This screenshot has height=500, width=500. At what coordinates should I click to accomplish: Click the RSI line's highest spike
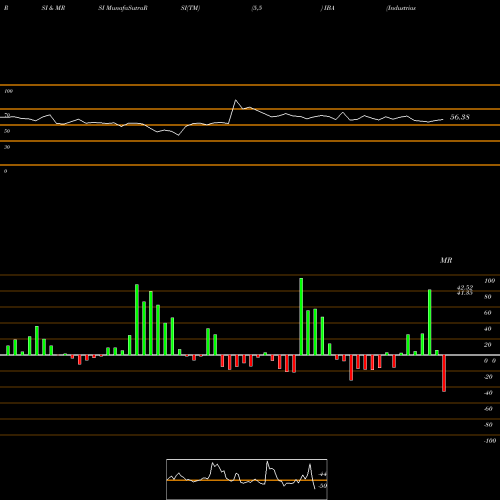click(x=236, y=100)
